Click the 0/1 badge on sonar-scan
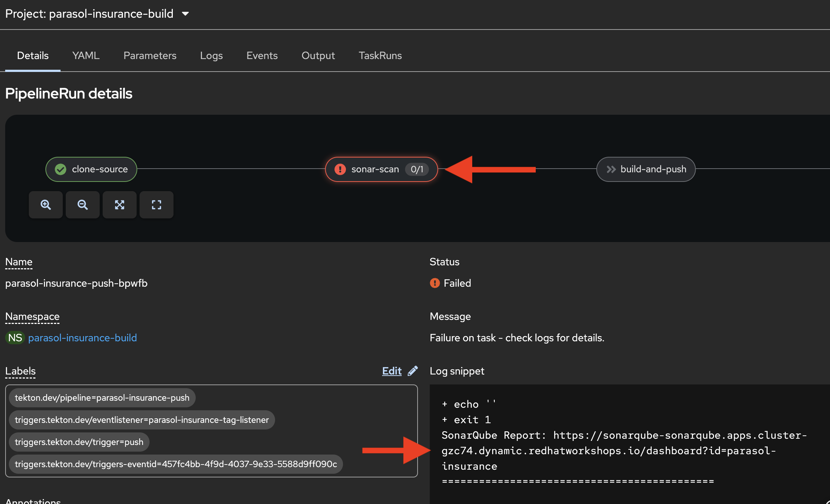 pyautogui.click(x=417, y=169)
